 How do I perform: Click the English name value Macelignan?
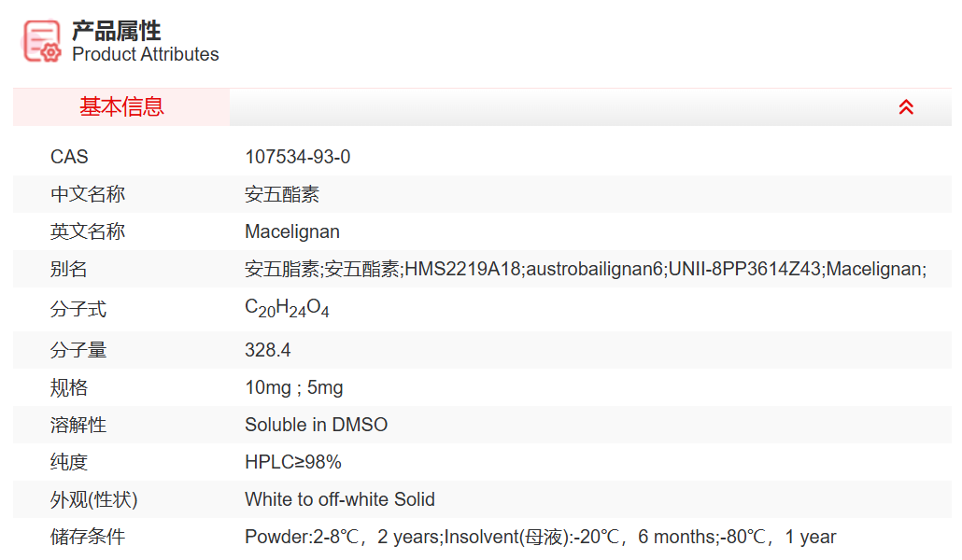click(x=291, y=231)
